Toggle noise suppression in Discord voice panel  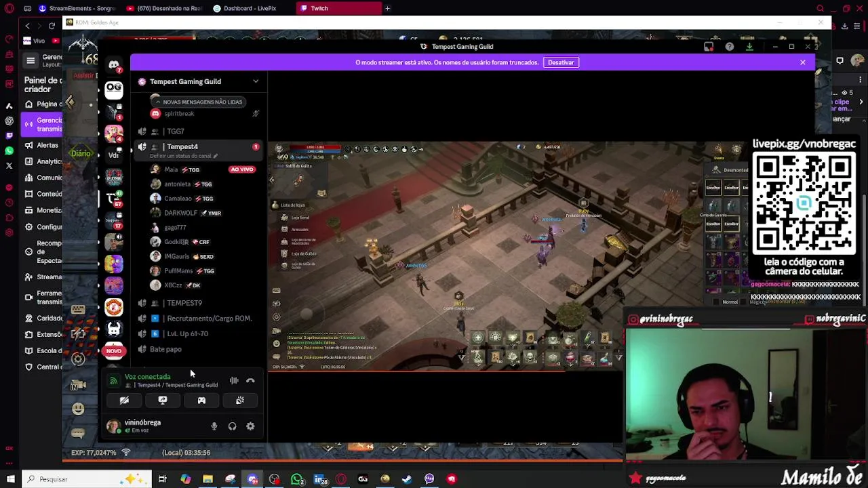click(234, 380)
